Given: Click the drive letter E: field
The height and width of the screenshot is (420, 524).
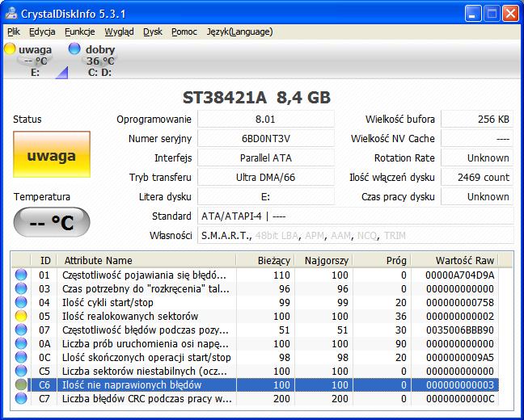Looking at the screenshot, I should click(266, 196).
